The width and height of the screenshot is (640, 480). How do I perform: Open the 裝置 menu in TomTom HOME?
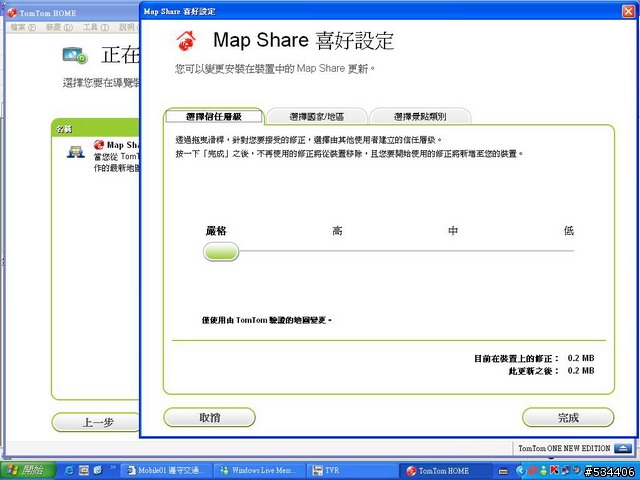click(59, 27)
